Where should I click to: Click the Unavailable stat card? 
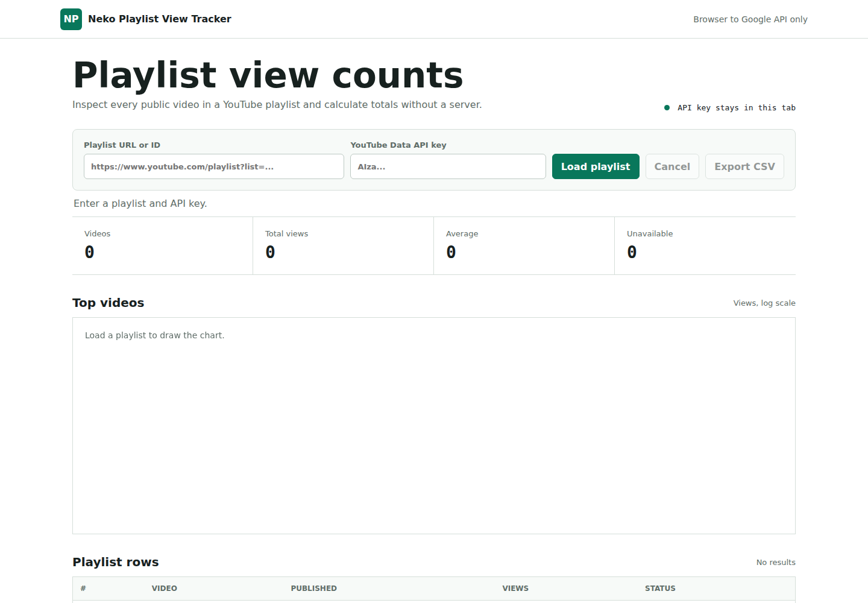(x=705, y=245)
